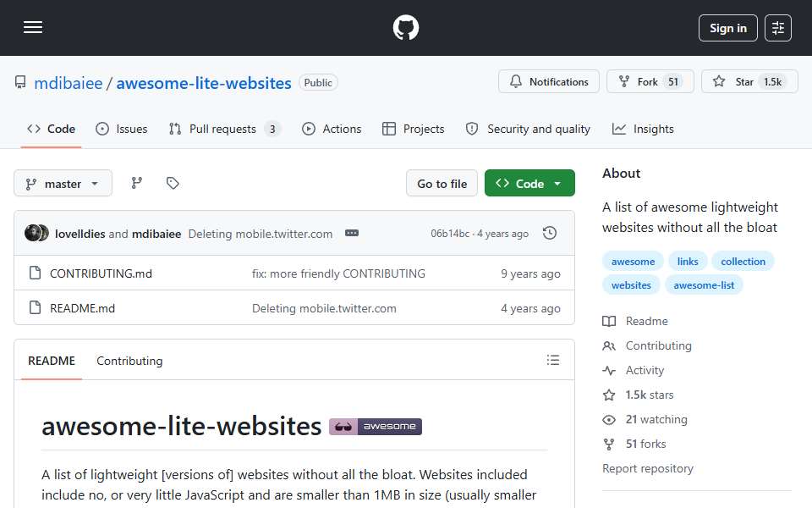
Task: View branches via the branch icon
Action: (137, 183)
